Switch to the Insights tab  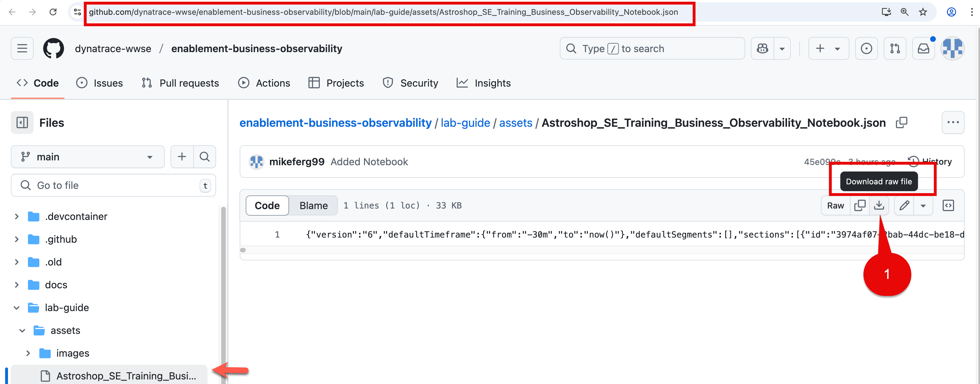coord(483,83)
